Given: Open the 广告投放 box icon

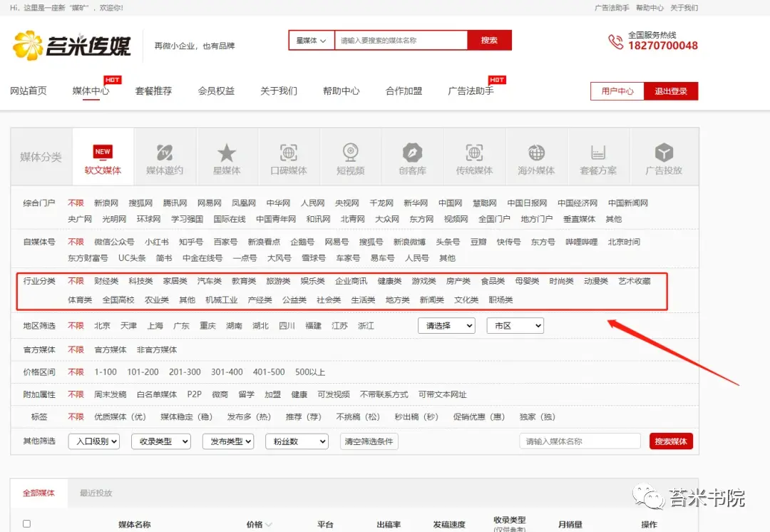Looking at the screenshot, I should click(664, 153).
